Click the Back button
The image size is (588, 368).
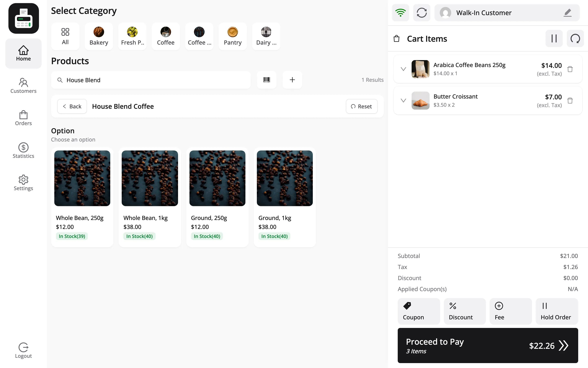(x=72, y=106)
